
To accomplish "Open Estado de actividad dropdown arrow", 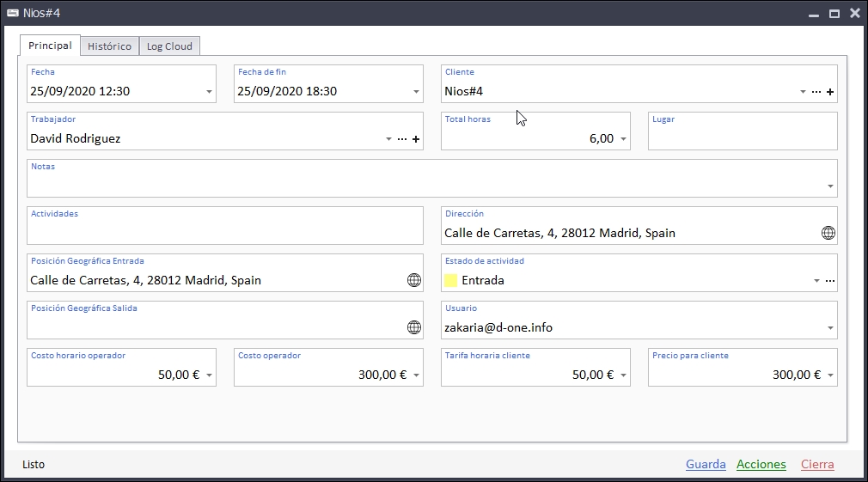I will (816, 281).
